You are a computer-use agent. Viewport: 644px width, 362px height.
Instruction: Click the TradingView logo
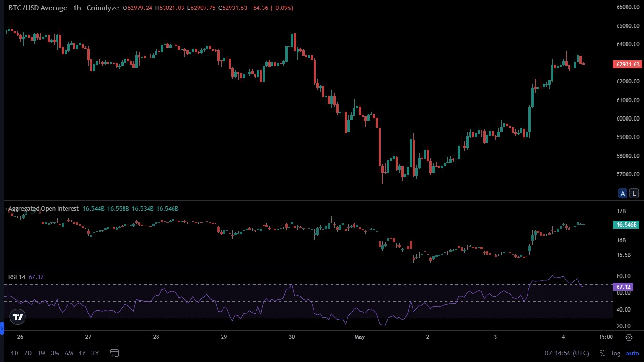[17, 317]
